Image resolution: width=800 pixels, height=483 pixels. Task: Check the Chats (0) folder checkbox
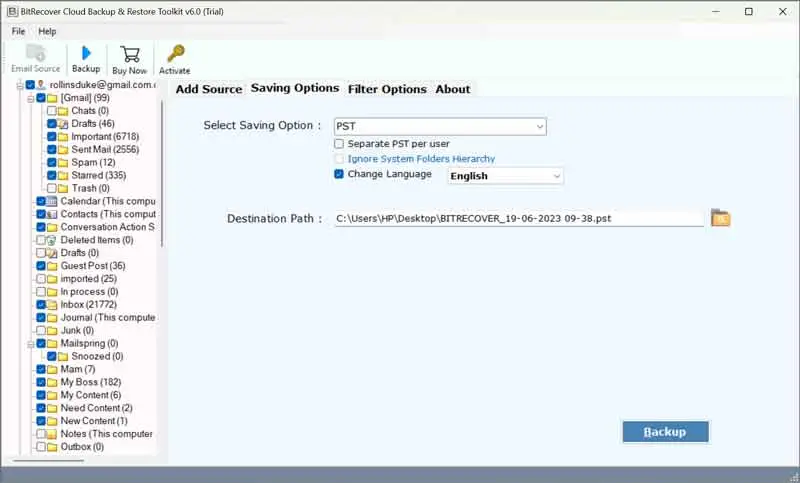point(52,111)
